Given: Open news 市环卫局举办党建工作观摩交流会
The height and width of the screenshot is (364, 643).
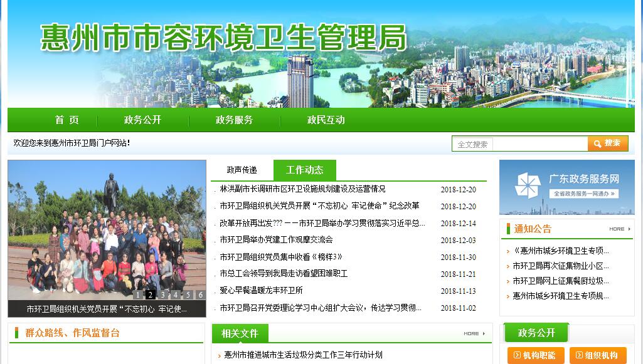Looking at the screenshot, I should [x=276, y=239].
